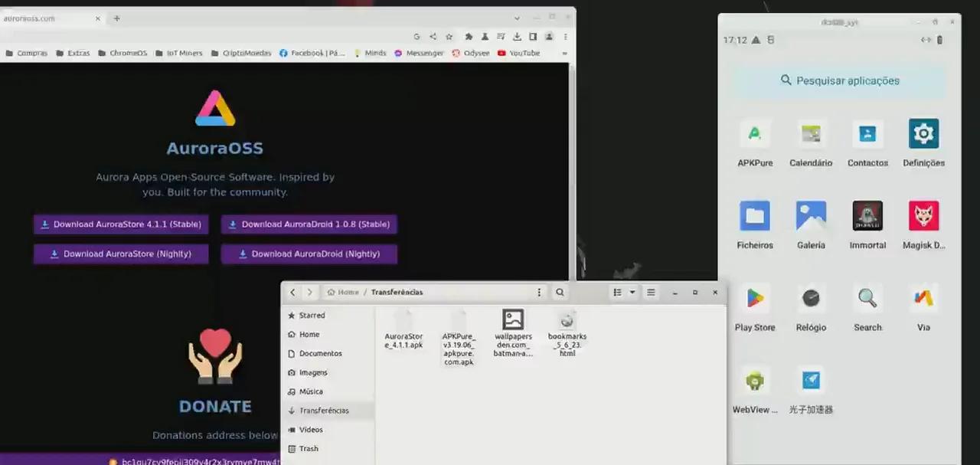This screenshot has width=980, height=465.
Task: Click Chrome extensions puzzle icon
Action: tap(469, 36)
